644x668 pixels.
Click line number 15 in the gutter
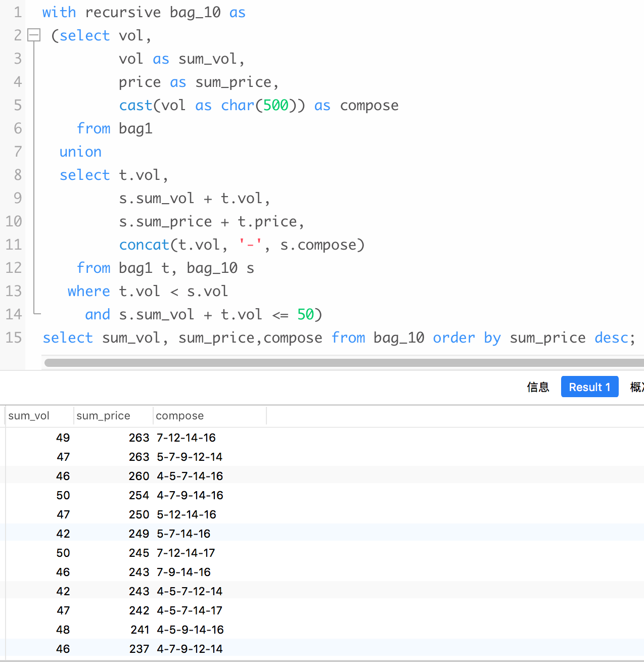click(14, 338)
